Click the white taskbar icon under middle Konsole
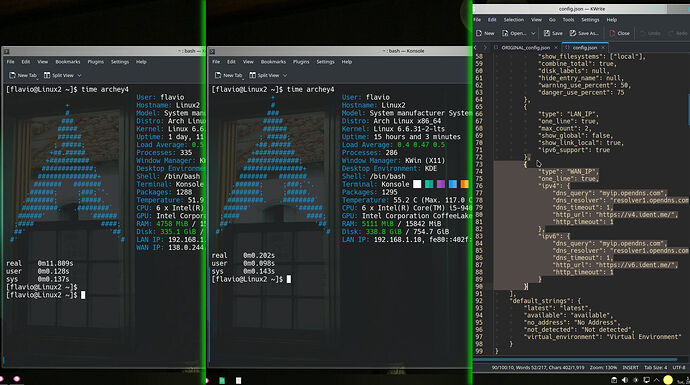The height and width of the screenshot is (385, 690). (239, 381)
